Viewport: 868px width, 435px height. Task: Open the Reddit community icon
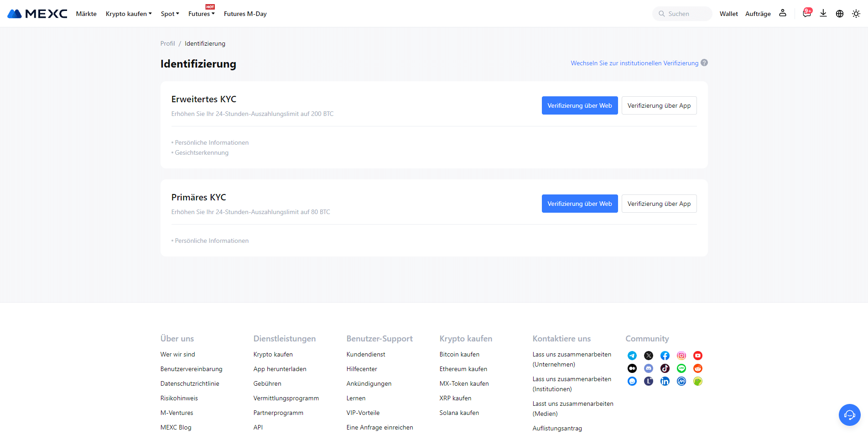[698, 368]
